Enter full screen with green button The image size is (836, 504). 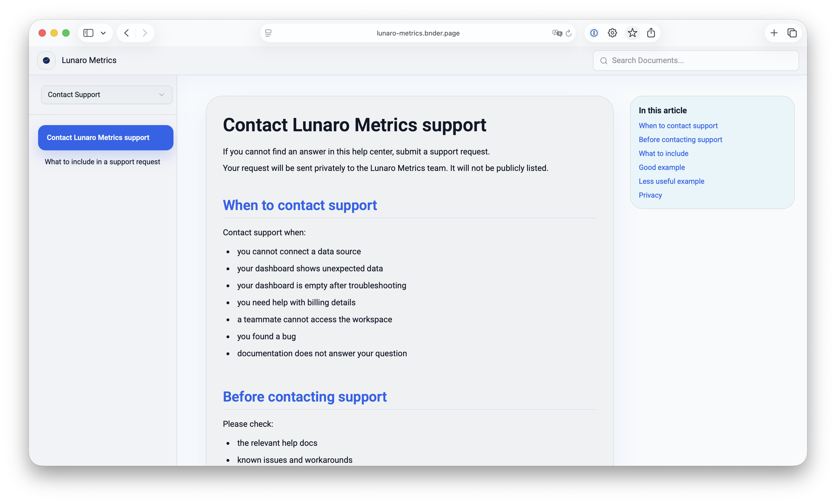coord(66,33)
